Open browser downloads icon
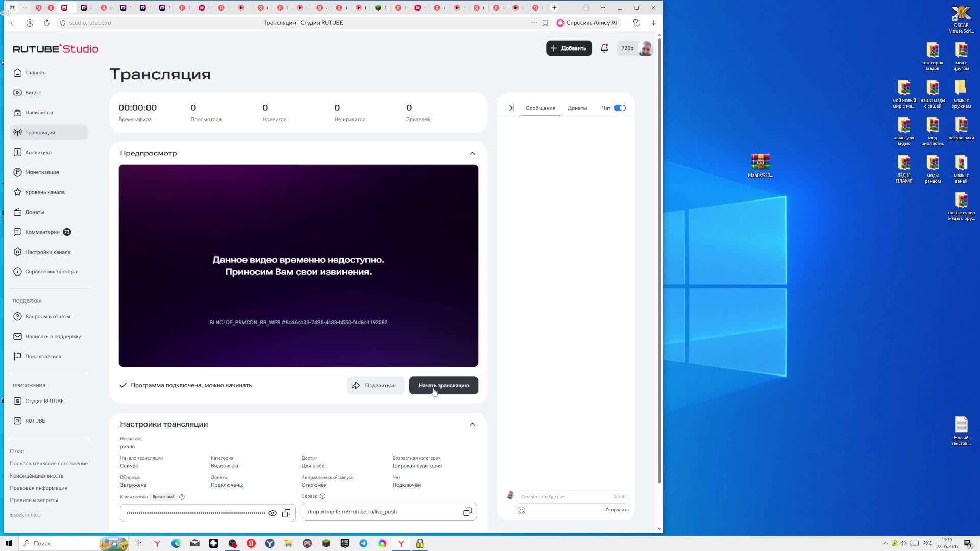980x551 pixels. point(653,23)
